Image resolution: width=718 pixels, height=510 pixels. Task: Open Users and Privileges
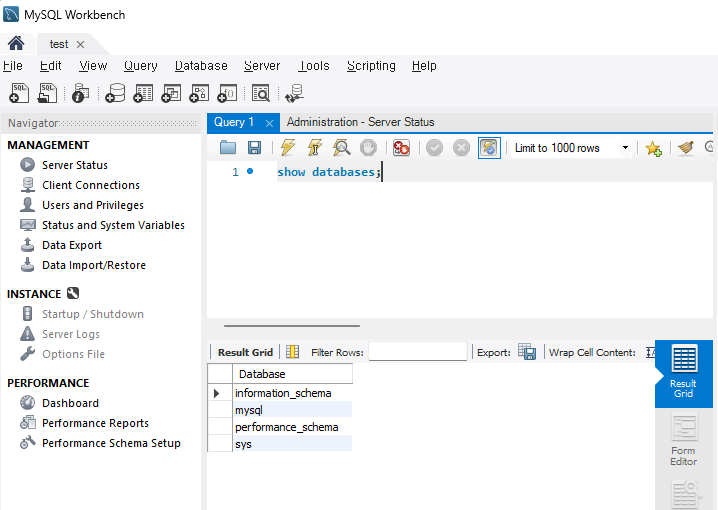click(x=93, y=205)
